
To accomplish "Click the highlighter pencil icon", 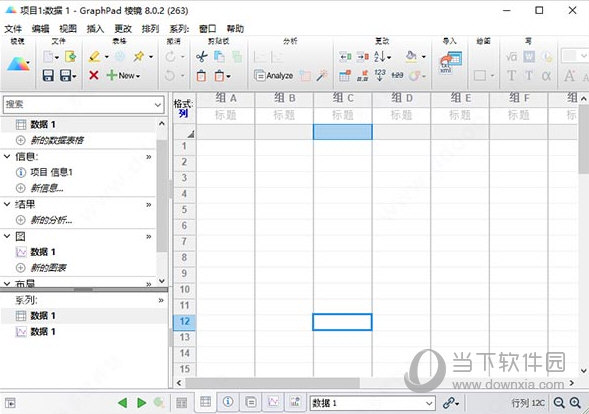I will click(94, 57).
